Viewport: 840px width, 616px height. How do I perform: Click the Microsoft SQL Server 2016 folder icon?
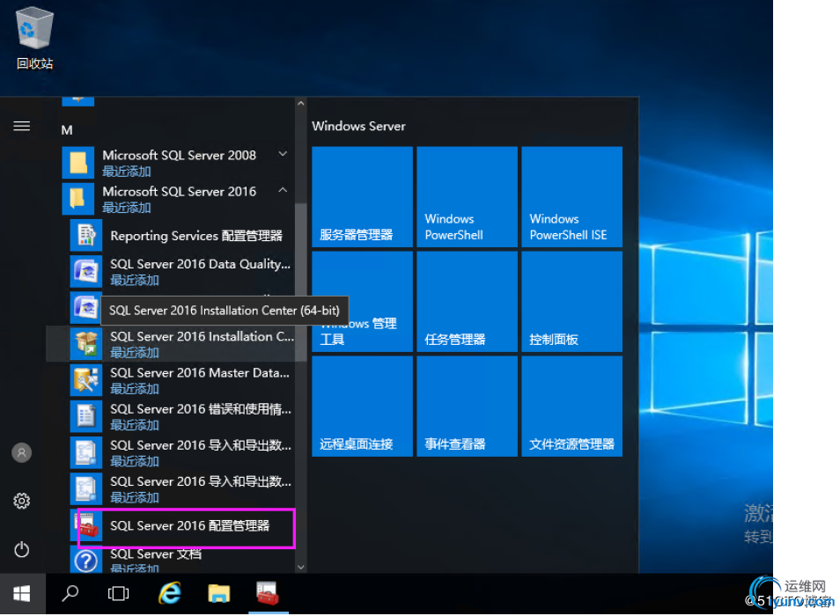click(78, 199)
